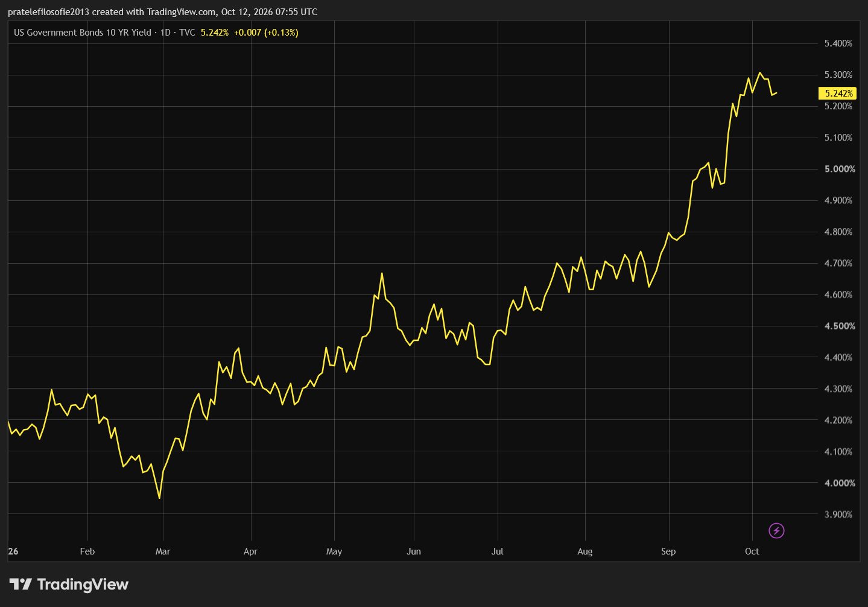The height and width of the screenshot is (607, 868).
Task: Click the "26" year label on time axis
Action: pyautogui.click(x=13, y=551)
